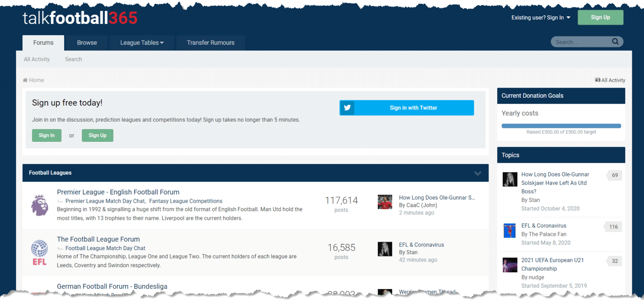Click the All Activity stream icon
The image size is (644, 300).
tap(597, 80)
